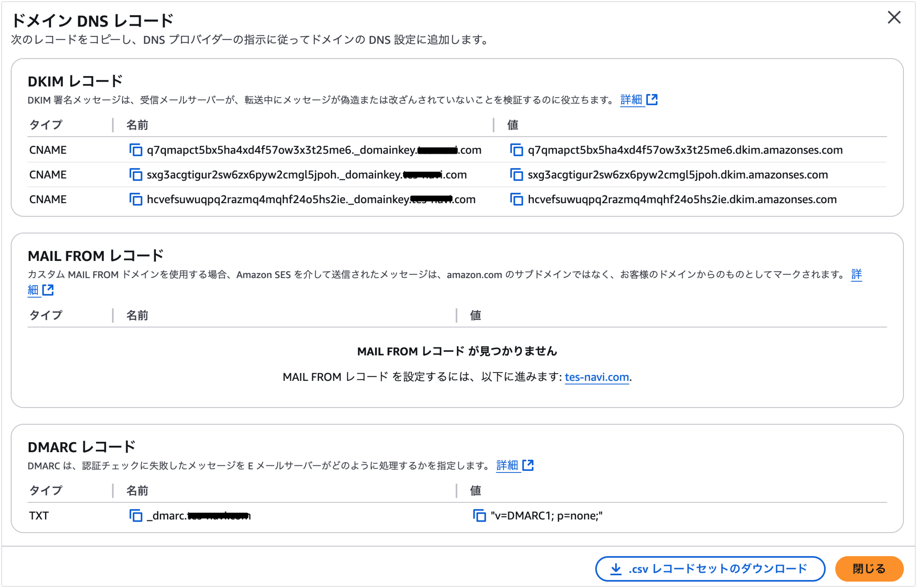This screenshot has width=917, height=588.
Task: Click the DKIM table 名前 column header
Action: 137,125
